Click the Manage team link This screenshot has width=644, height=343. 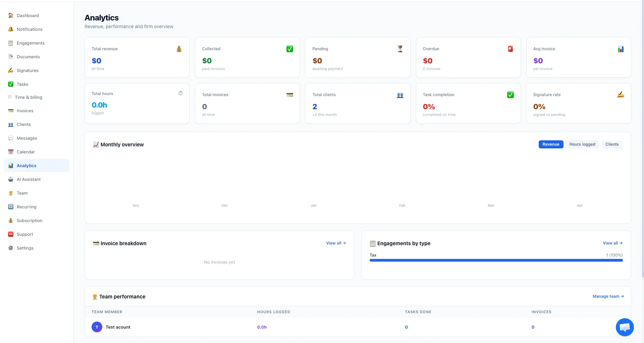coord(608,296)
